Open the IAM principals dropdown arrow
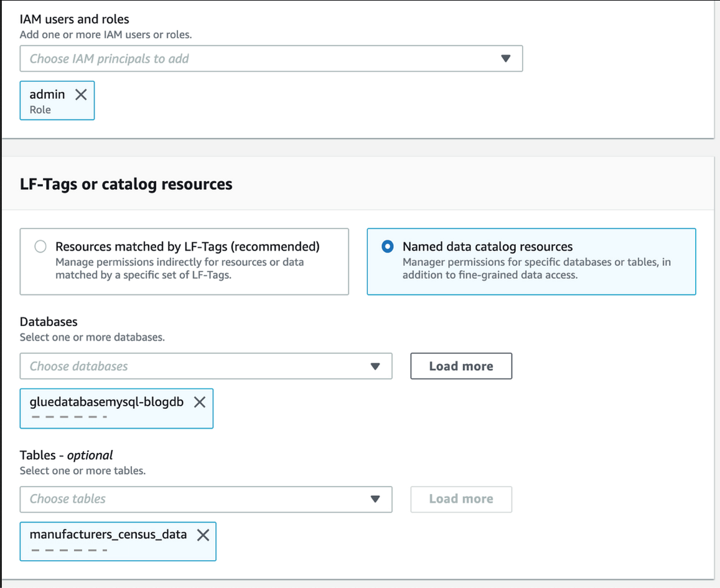This screenshot has height=588, width=720. (x=505, y=58)
